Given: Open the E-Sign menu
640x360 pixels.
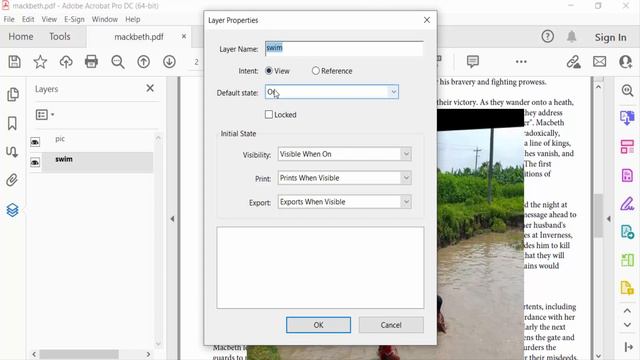Looking at the screenshot, I should 74,19.
